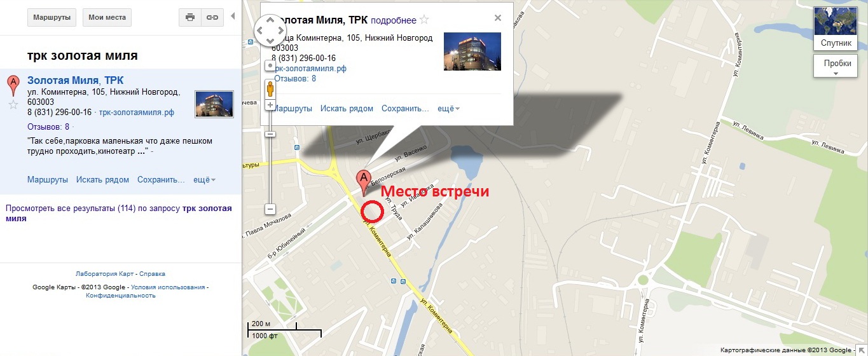Image resolution: width=868 pixels, height=356 pixels.
Task: Collapse the left side panel arrow
Action: (233, 16)
